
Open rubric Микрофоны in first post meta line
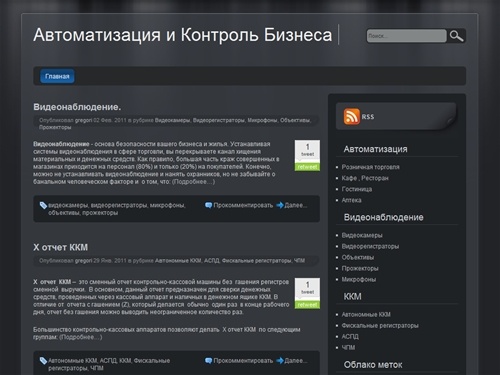(x=262, y=120)
